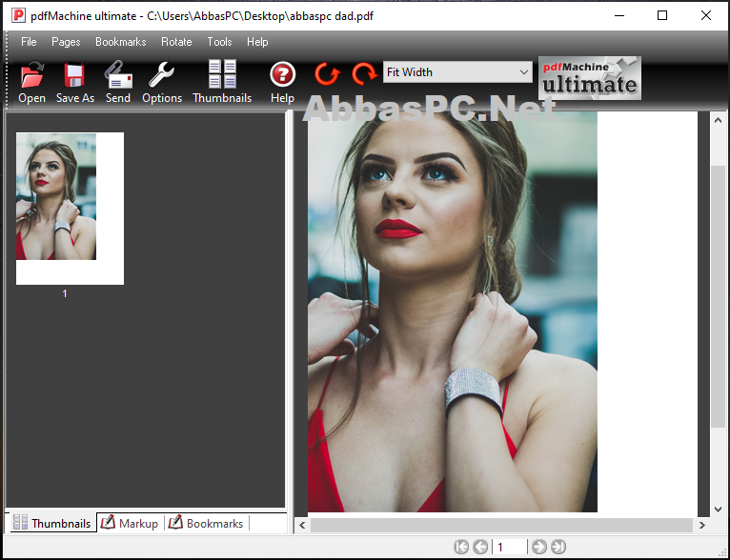Click the horizontal scrollbar thumb
This screenshot has height=560, width=730.
(501, 525)
